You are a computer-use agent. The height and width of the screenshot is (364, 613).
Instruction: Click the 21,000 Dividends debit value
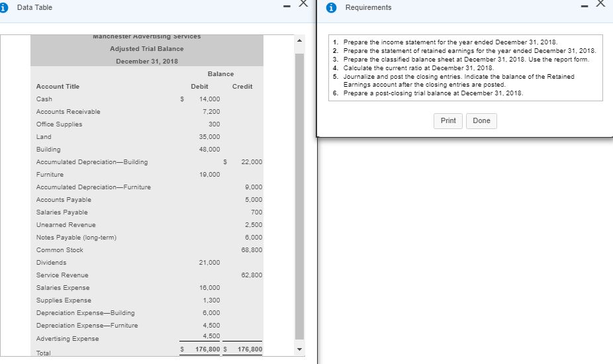click(x=210, y=262)
